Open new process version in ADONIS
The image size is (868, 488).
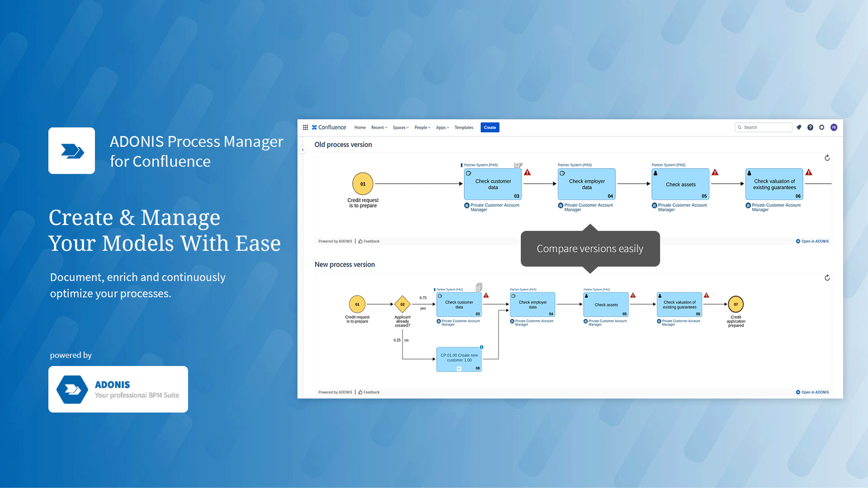[812, 392]
